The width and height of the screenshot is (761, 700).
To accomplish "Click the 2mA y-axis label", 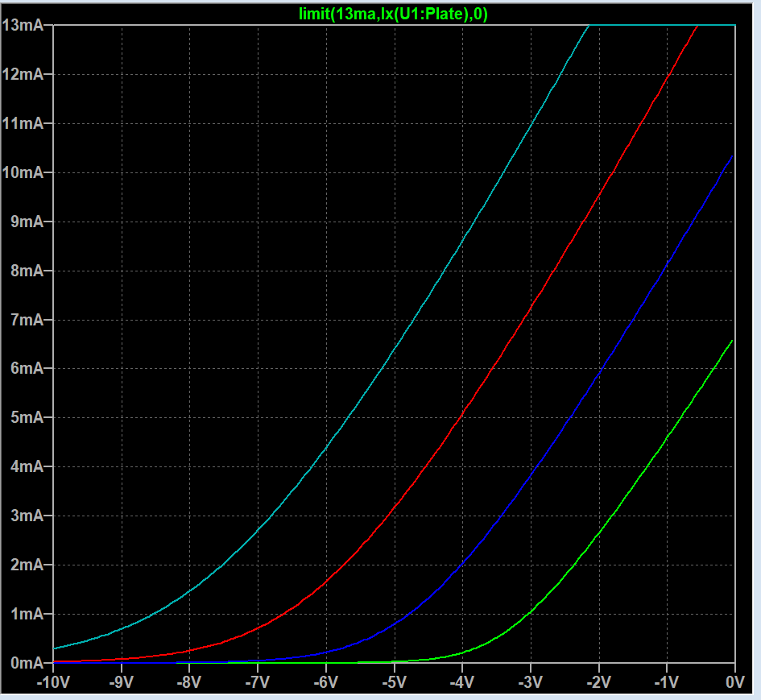I will click(x=27, y=565).
